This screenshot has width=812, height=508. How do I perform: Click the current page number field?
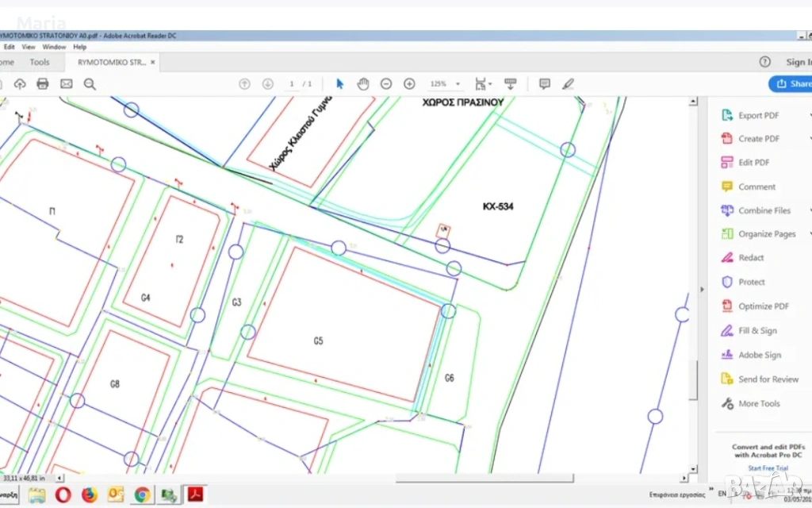[x=292, y=83]
